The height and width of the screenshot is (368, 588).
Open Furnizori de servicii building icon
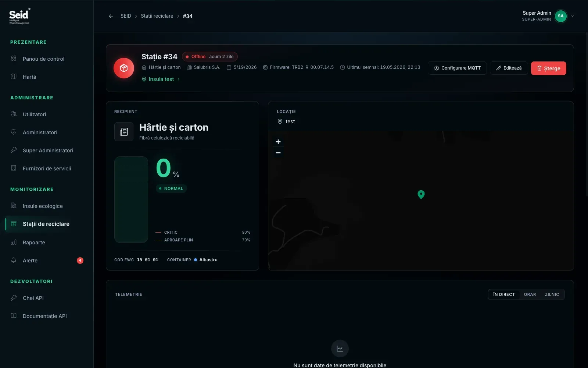pos(14,168)
